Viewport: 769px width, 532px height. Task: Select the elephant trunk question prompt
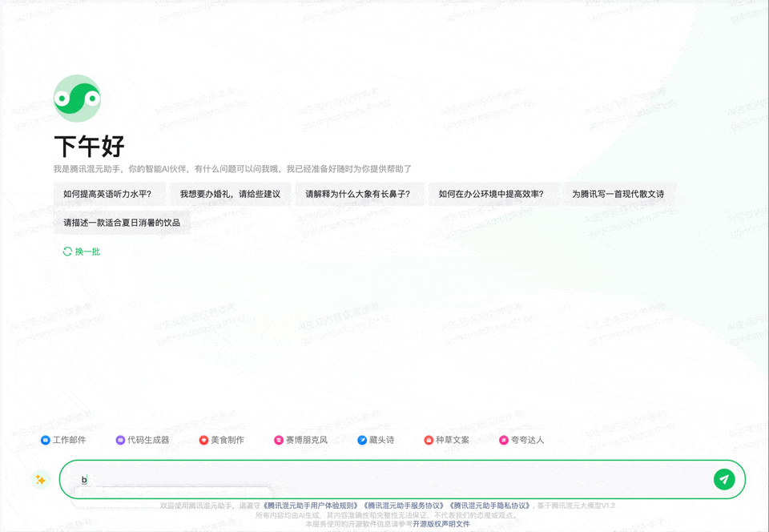(358, 193)
